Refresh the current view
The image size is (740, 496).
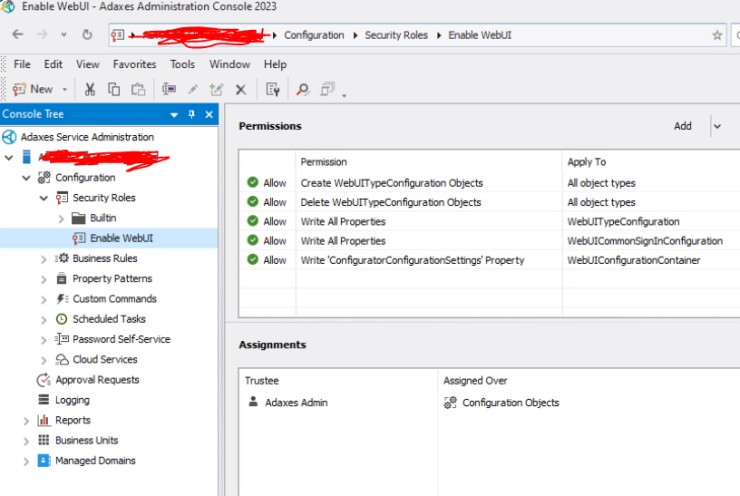click(87, 34)
